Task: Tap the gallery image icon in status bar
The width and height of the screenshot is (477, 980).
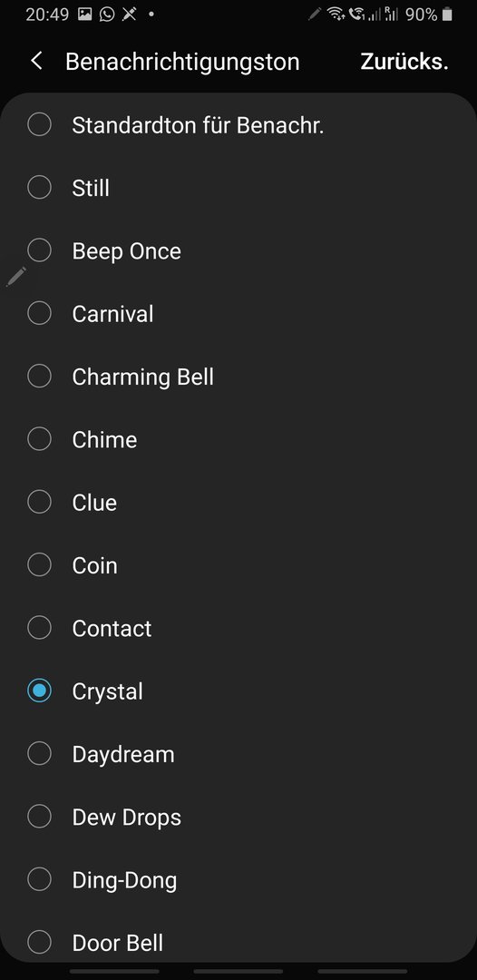Action: pos(85,14)
